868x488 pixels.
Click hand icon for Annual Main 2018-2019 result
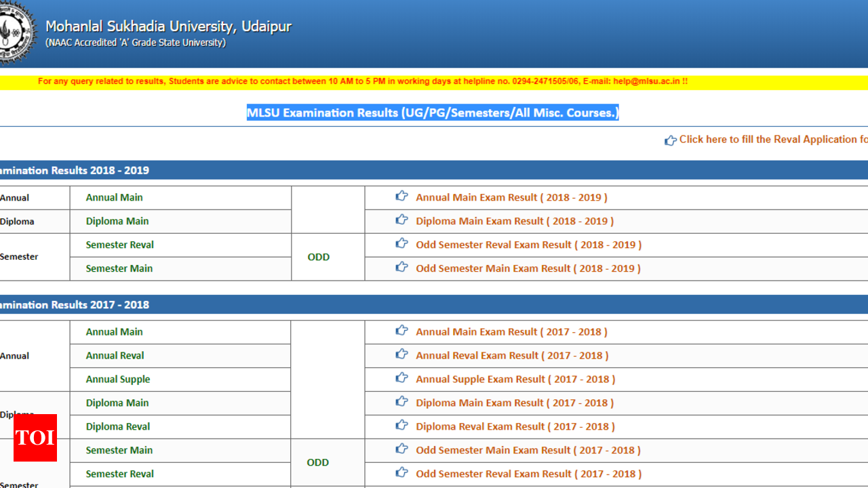pyautogui.click(x=402, y=197)
